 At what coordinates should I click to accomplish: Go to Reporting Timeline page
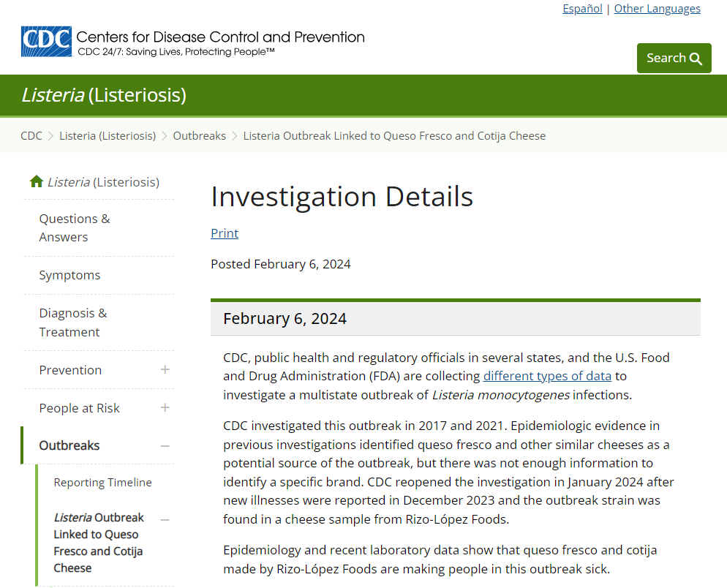(x=102, y=482)
